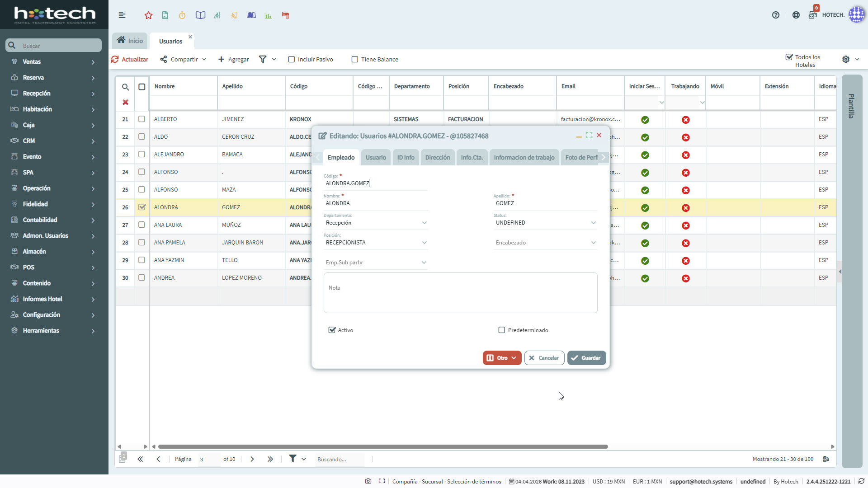Open the globe language icon
This screenshot has width=868, height=488.
point(796,15)
